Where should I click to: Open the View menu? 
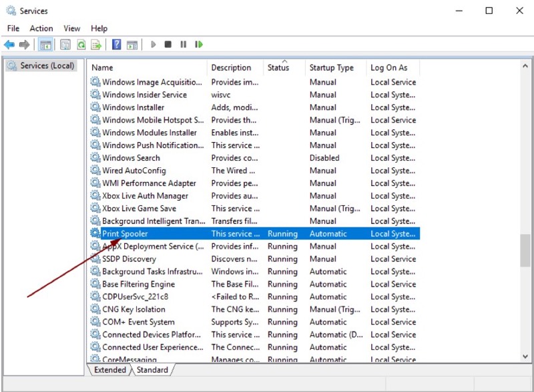pyautogui.click(x=72, y=29)
